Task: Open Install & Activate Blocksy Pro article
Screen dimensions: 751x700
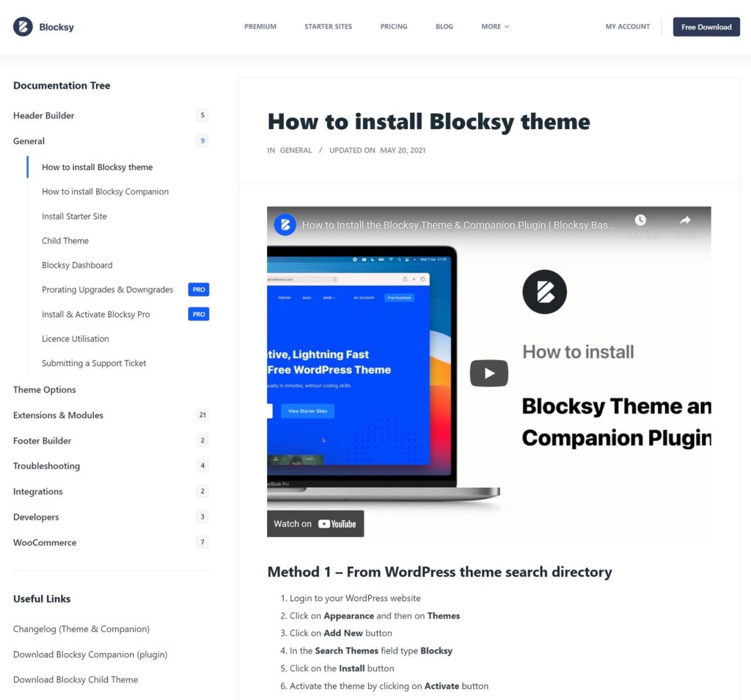Action: (x=96, y=314)
